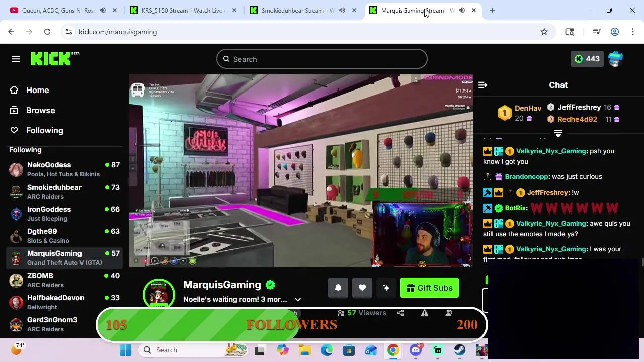Mute the MarquisGaming tab audio icon

pos(461,10)
